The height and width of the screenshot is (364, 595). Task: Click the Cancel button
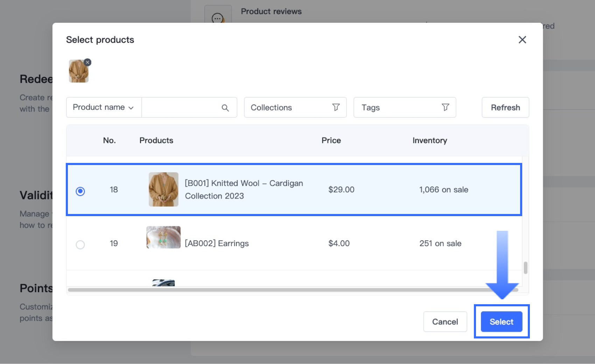[x=445, y=322]
